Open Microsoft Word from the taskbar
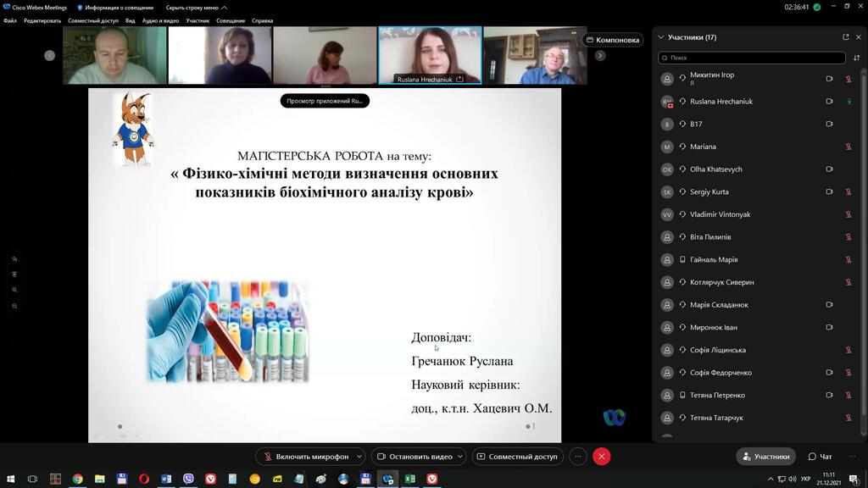Viewport: 868px width, 488px height. point(166,479)
